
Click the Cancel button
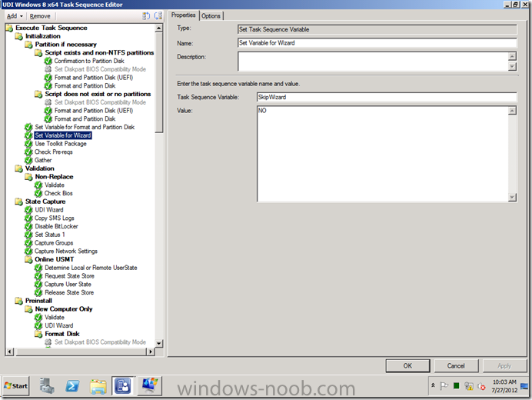[x=456, y=365]
